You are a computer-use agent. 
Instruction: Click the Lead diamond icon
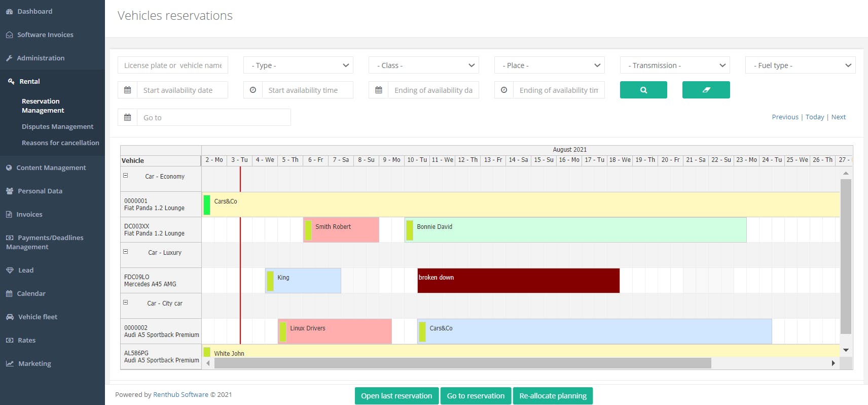coord(10,271)
